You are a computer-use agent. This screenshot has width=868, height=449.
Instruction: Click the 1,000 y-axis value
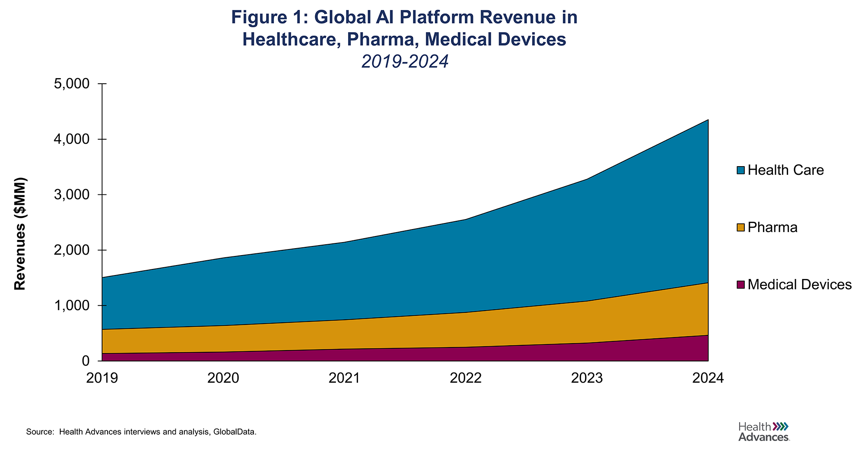[71, 306]
